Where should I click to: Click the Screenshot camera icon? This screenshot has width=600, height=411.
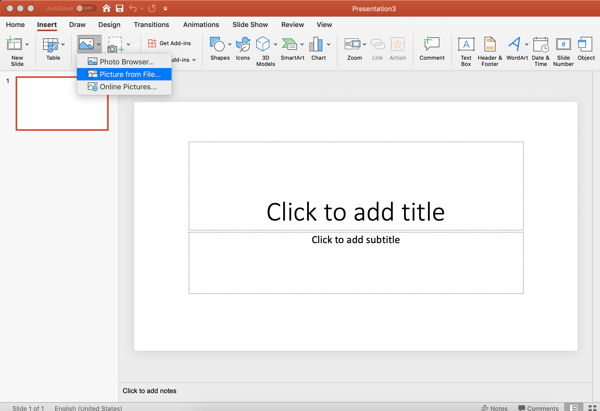point(114,44)
